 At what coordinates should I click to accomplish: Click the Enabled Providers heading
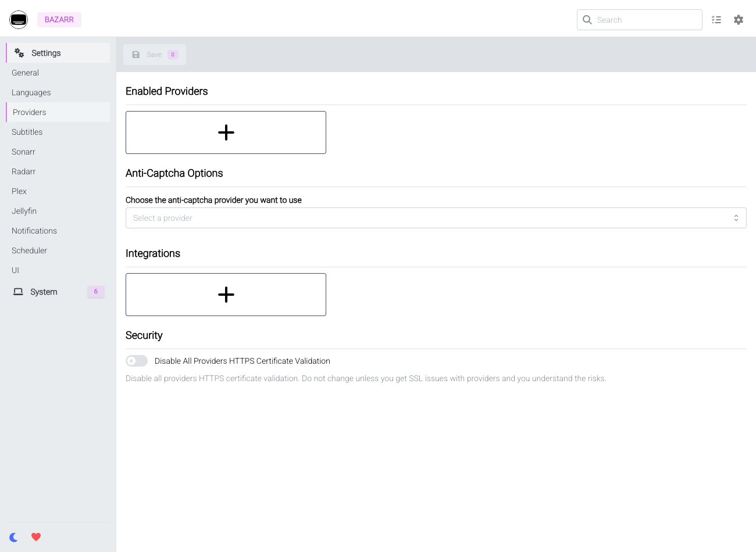(x=167, y=91)
